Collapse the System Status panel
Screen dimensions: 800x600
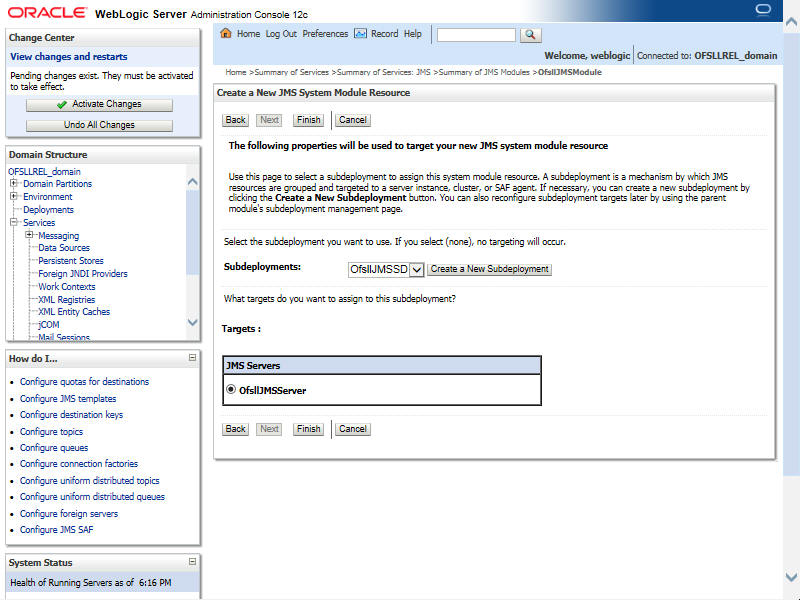click(x=192, y=562)
